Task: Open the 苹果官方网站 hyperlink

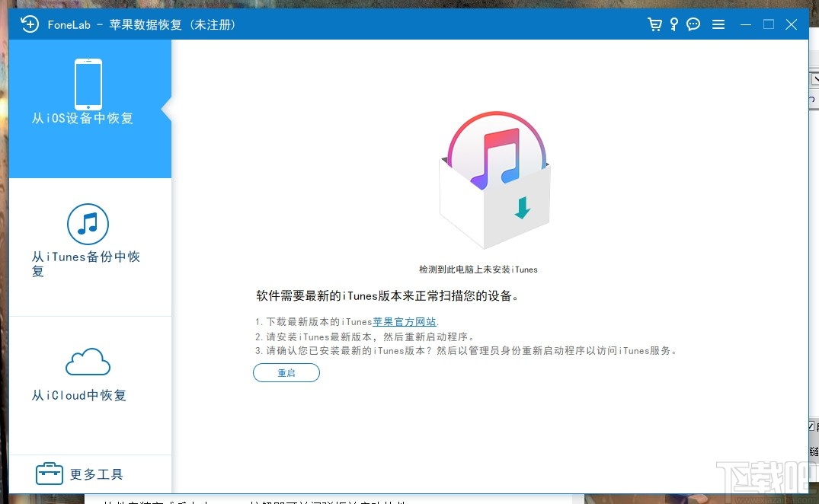Action: pos(404,321)
